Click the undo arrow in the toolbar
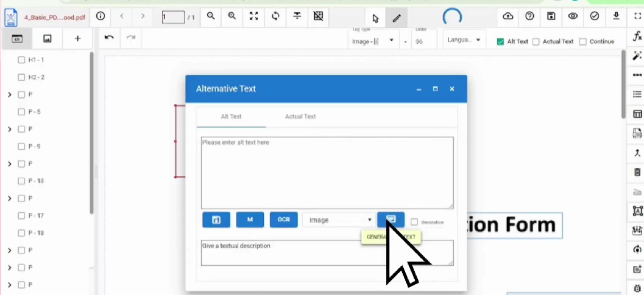The height and width of the screenshot is (295, 644). click(x=109, y=38)
